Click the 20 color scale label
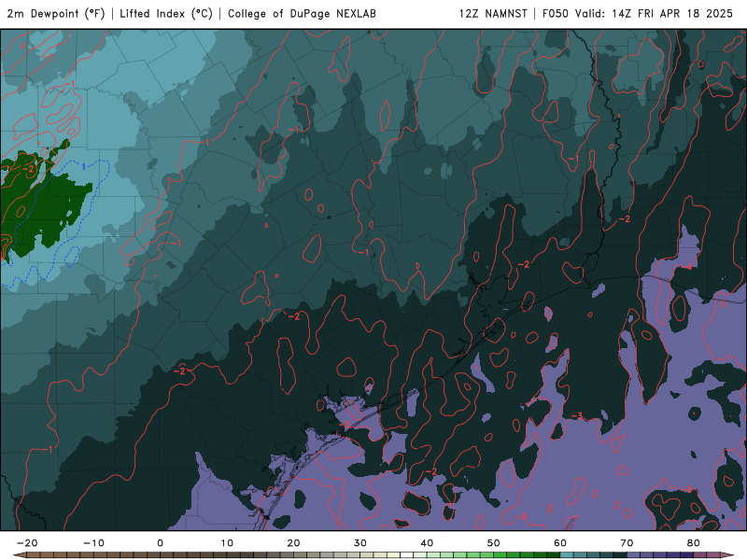 coord(293,543)
